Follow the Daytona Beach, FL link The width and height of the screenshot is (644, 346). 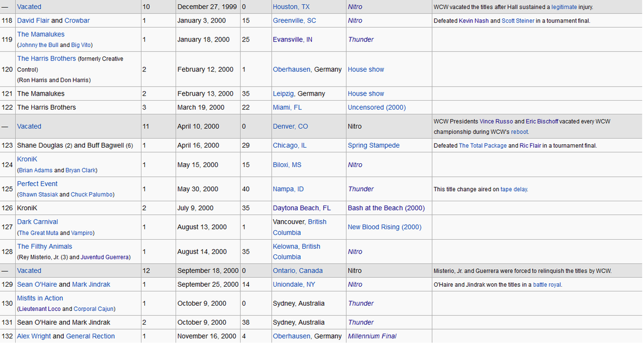[302, 208]
